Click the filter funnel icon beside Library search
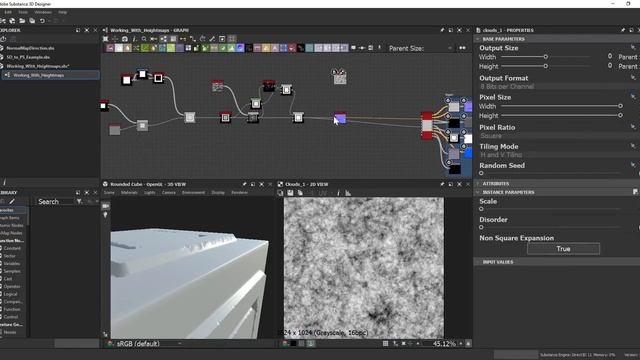Image resolution: width=640 pixels, height=360 pixels. tap(79, 201)
